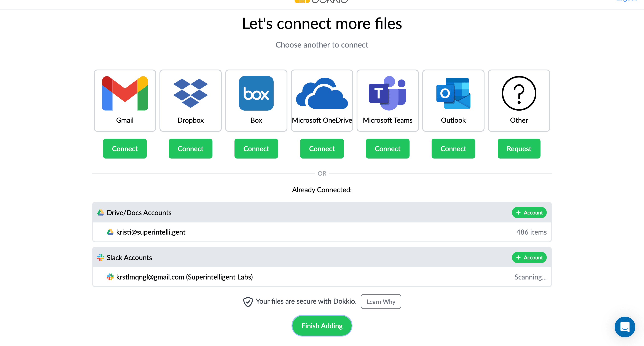
Task: Click the Drive icon next to kristi@superintelli.gent
Action: 110,232
